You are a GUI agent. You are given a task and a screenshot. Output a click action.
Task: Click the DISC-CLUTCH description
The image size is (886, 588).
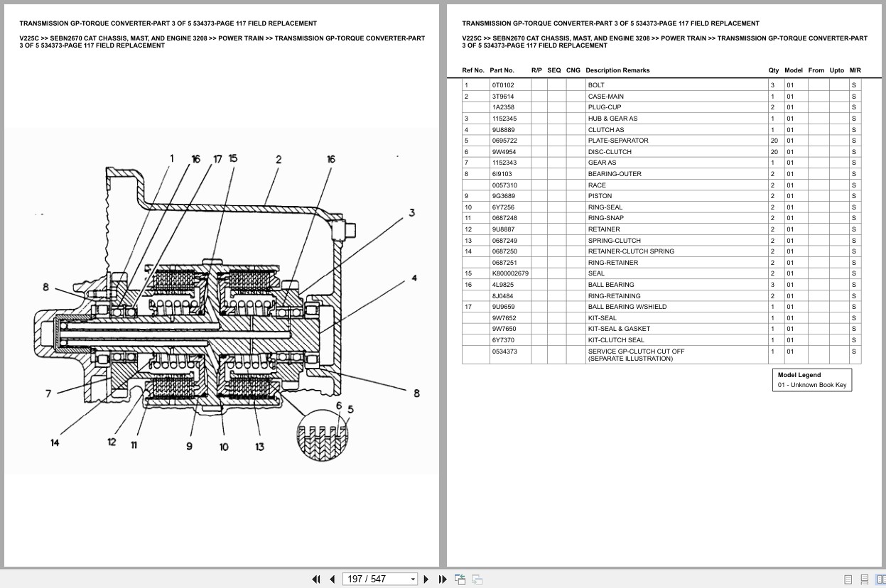tap(609, 152)
